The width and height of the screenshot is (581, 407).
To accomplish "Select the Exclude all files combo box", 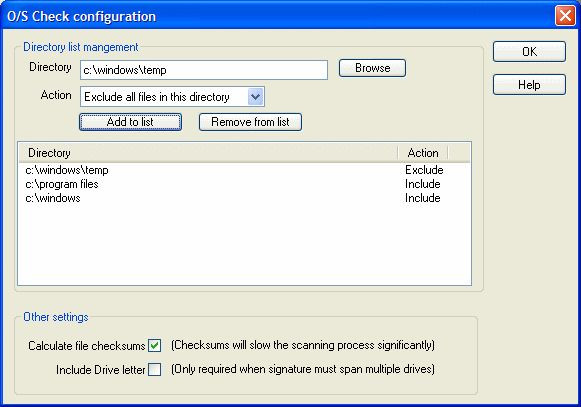I will pos(172,97).
